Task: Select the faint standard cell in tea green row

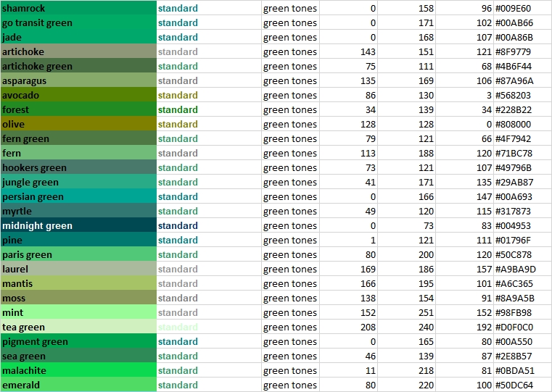Action: click(209, 327)
